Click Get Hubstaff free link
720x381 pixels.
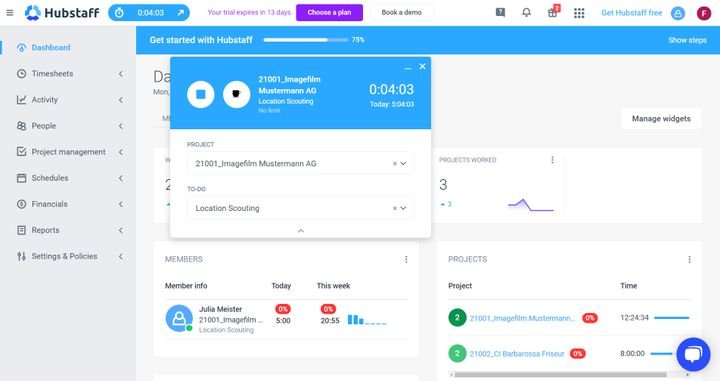(631, 13)
